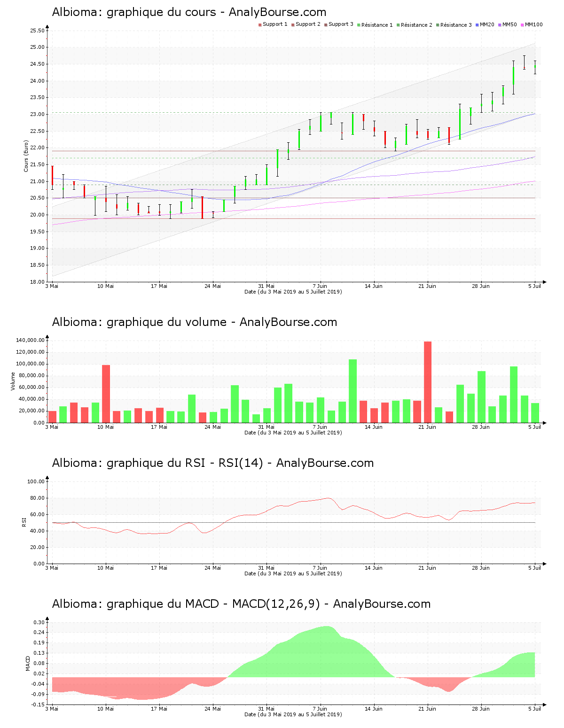Click the tallest red volume bar at 21 Juin
The height and width of the screenshot is (728, 564).
pyautogui.click(x=428, y=382)
